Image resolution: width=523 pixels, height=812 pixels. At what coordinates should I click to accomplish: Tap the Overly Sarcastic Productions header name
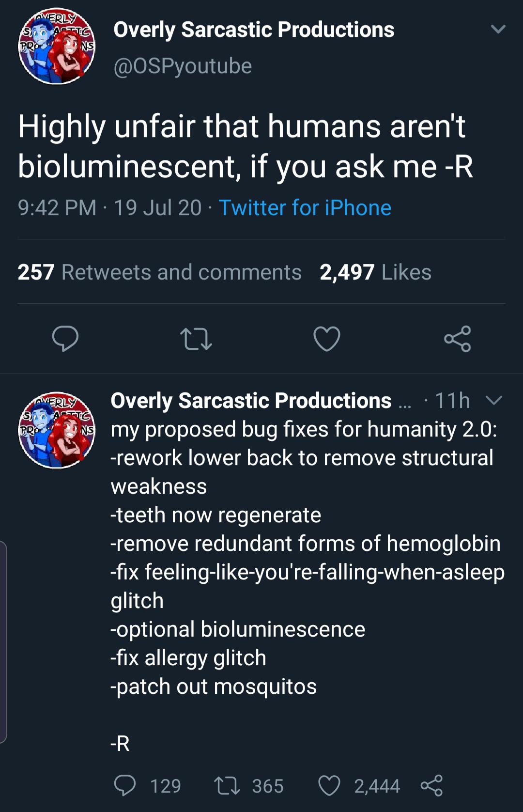(x=254, y=30)
